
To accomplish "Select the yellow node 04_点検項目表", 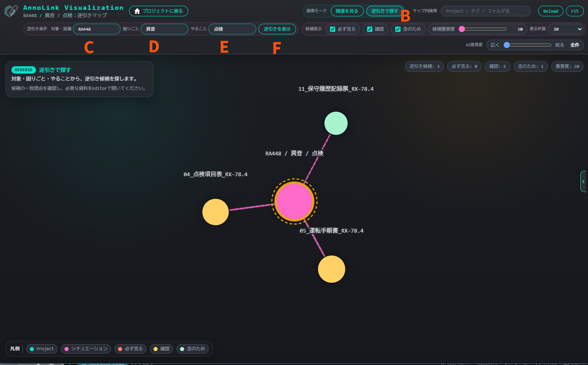I will [x=216, y=212].
